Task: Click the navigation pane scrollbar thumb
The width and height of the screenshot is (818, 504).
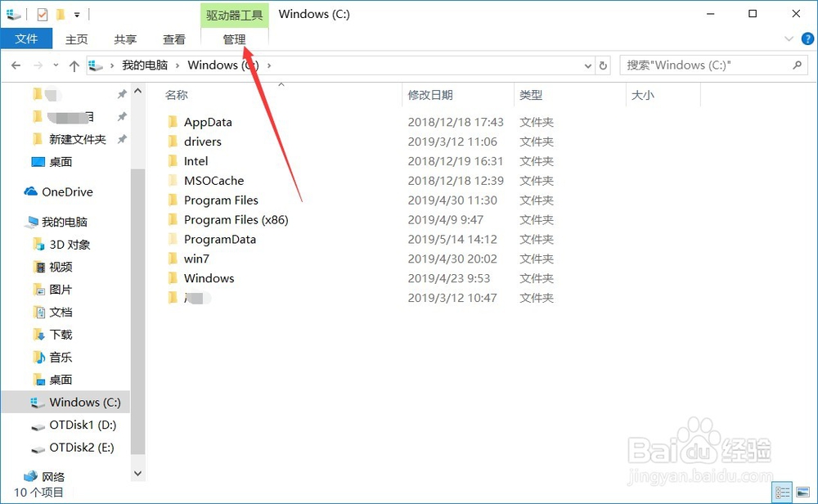Action: [137, 312]
